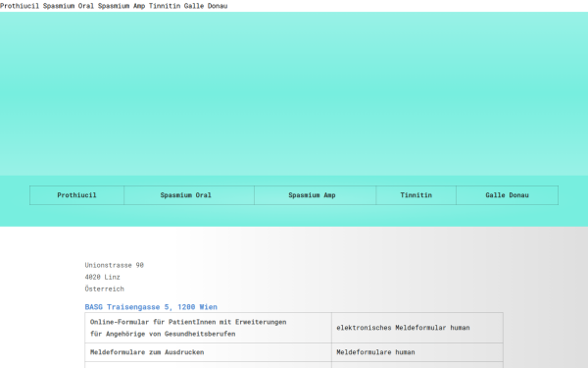This screenshot has width=588, height=368.
Task: Select the 4020 Linz address line
Action: pos(102,277)
